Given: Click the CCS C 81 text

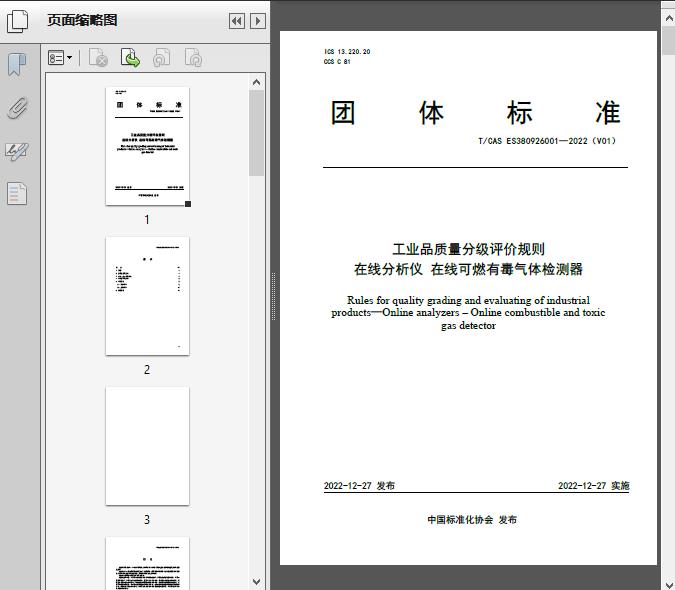Looking at the screenshot, I should coord(337,62).
